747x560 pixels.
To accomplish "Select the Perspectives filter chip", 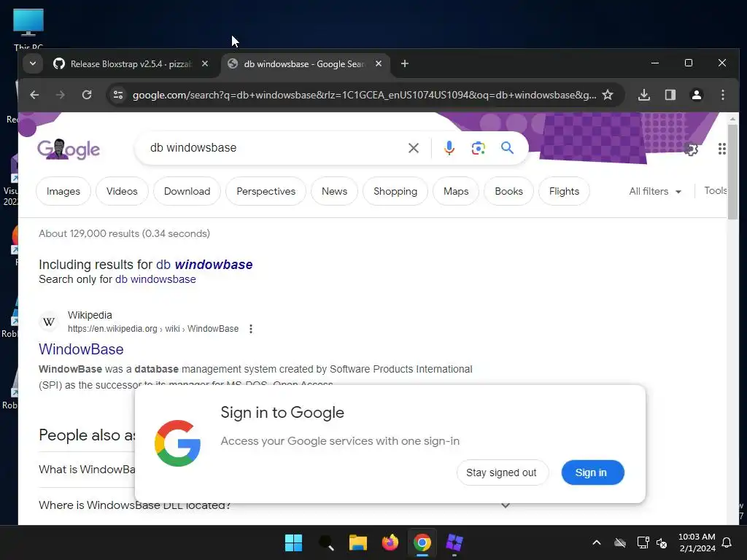I will click(266, 191).
